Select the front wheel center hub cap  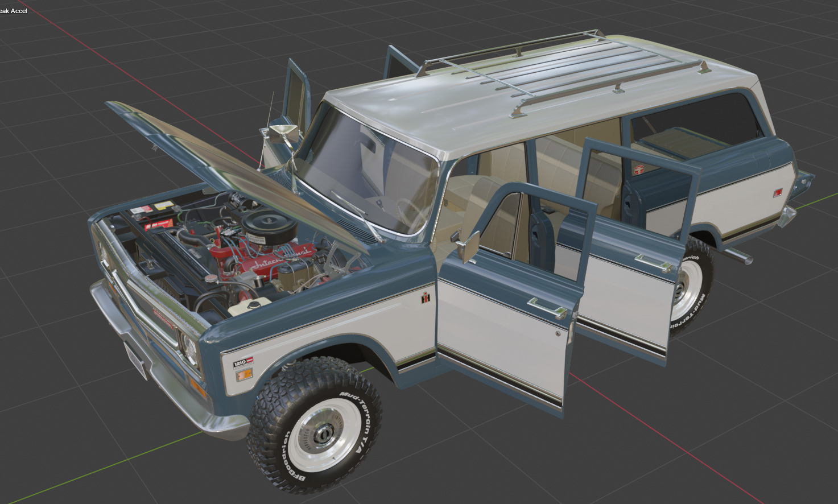coord(326,434)
